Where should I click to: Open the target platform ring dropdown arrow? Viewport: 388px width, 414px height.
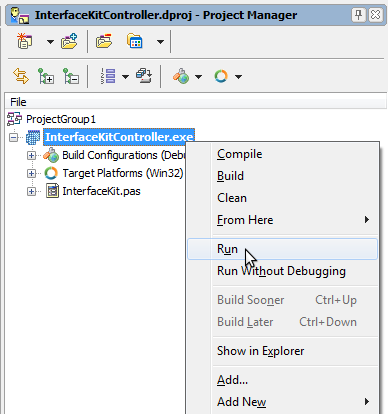(238, 77)
